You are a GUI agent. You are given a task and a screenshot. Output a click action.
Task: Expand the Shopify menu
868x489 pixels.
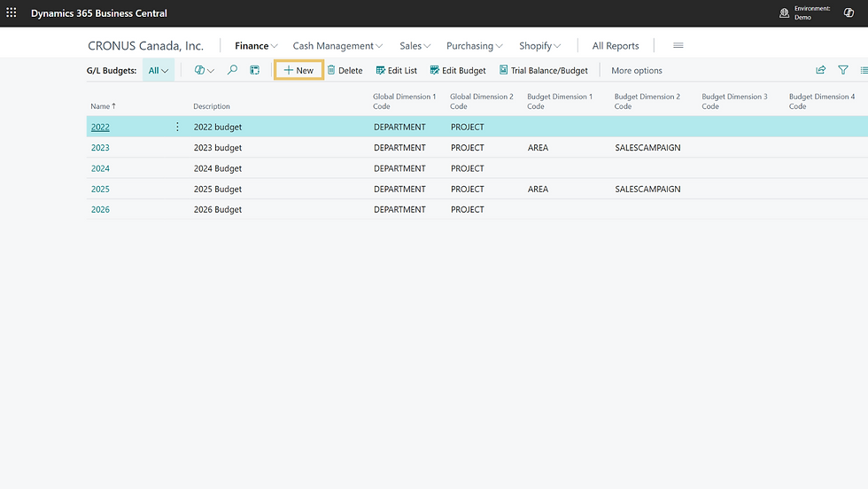[539, 45]
